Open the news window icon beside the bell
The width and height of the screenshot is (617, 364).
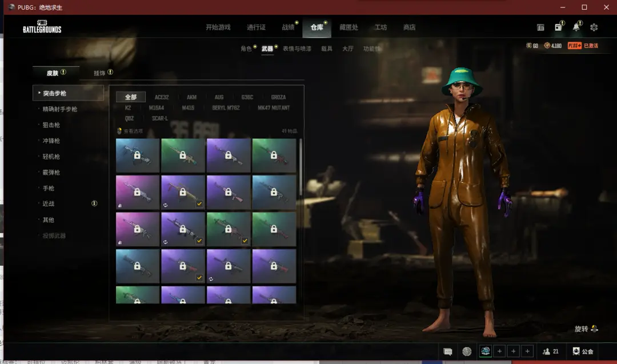[558, 27]
